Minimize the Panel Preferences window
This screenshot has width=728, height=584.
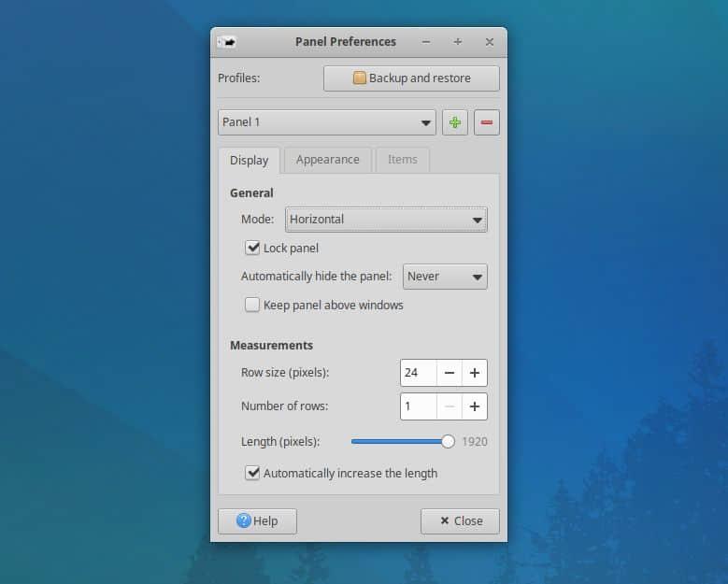[x=426, y=42]
